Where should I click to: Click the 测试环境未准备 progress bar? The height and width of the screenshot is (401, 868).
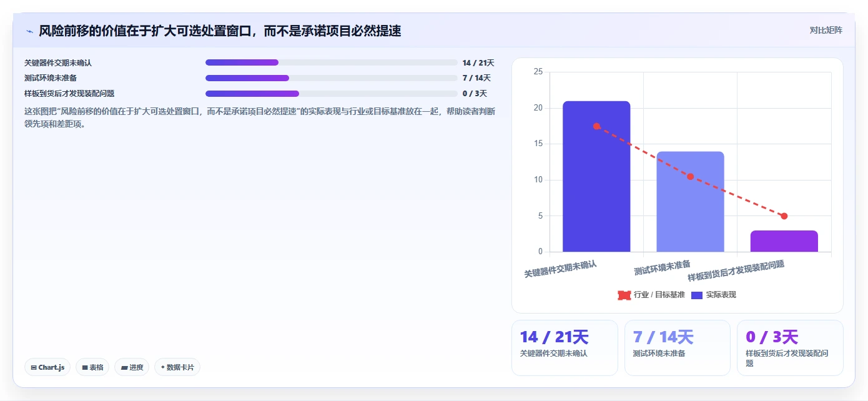pyautogui.click(x=332, y=78)
